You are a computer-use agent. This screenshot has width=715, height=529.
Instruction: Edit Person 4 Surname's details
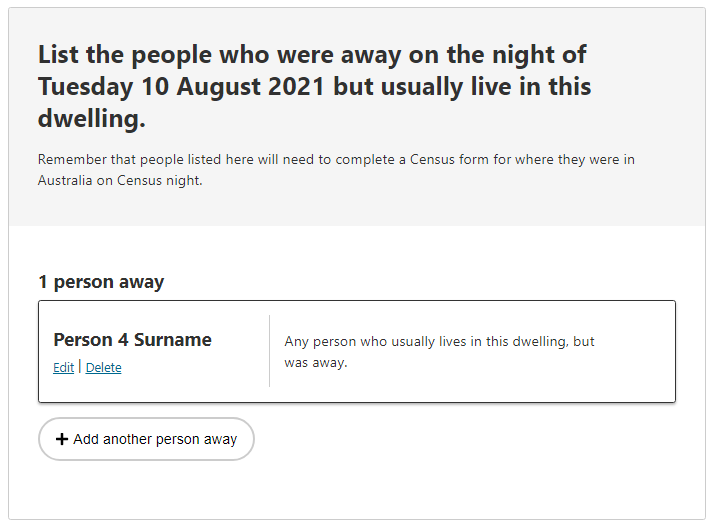point(63,368)
